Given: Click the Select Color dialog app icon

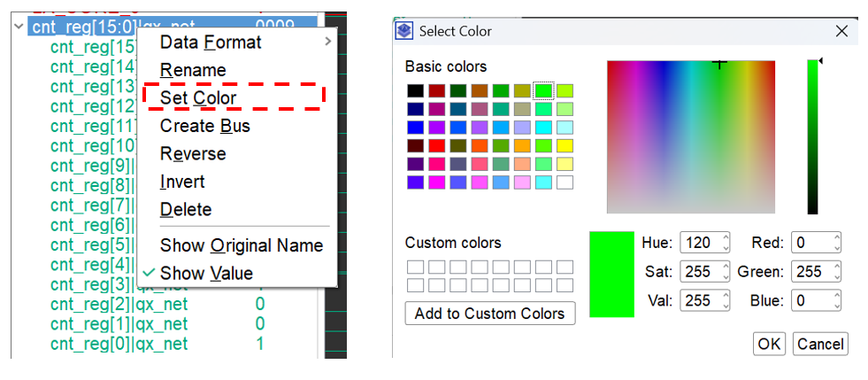Looking at the screenshot, I should [x=404, y=31].
